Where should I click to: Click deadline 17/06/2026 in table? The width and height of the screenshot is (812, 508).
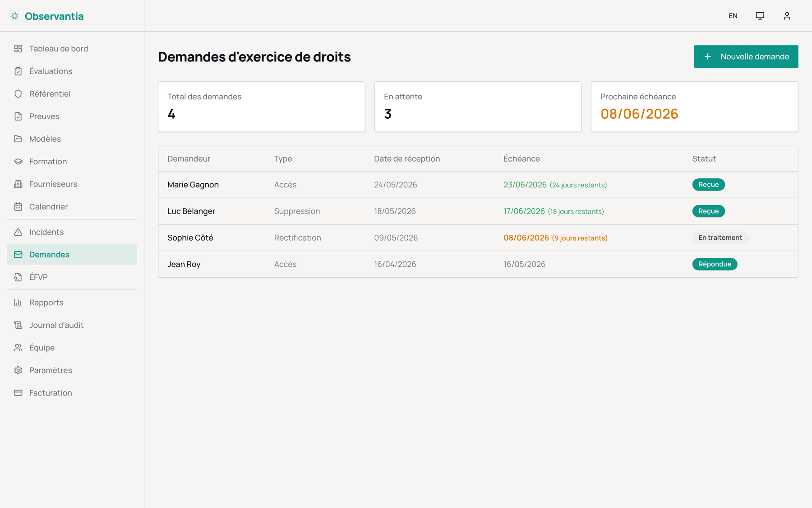[x=524, y=211]
